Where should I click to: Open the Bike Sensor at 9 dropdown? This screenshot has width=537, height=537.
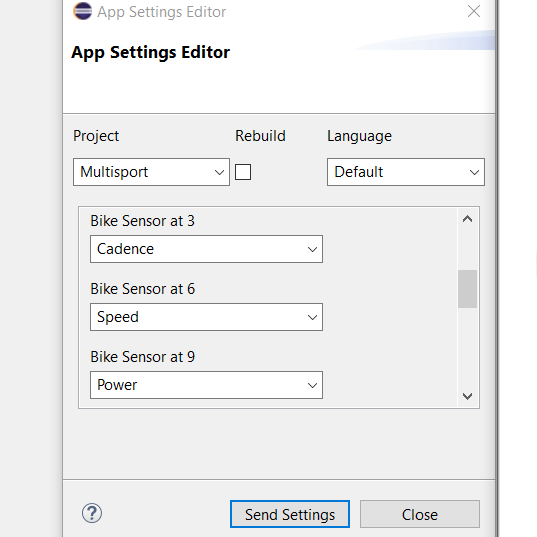tap(207, 385)
